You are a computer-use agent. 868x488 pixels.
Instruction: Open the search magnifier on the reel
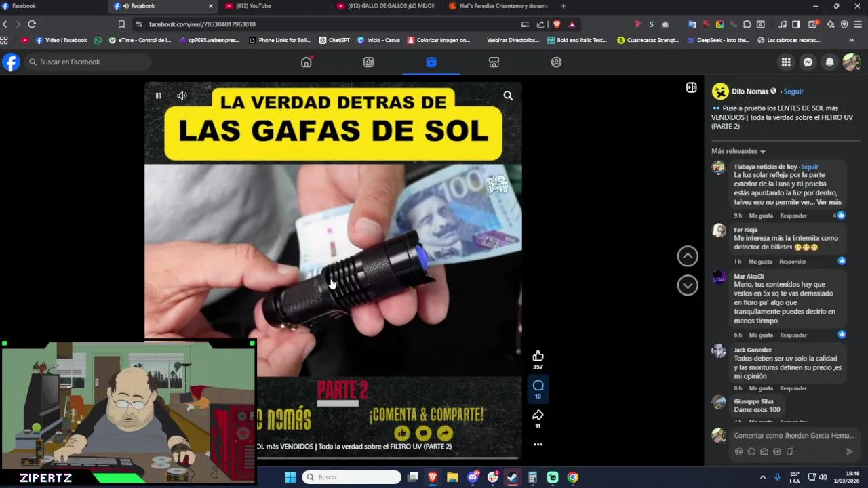tap(508, 96)
